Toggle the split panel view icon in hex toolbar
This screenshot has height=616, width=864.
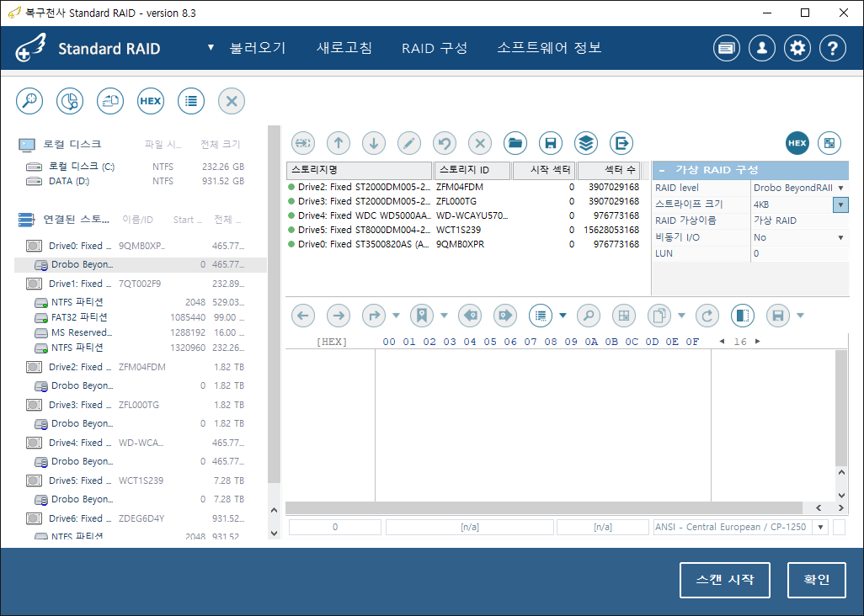tap(743, 316)
